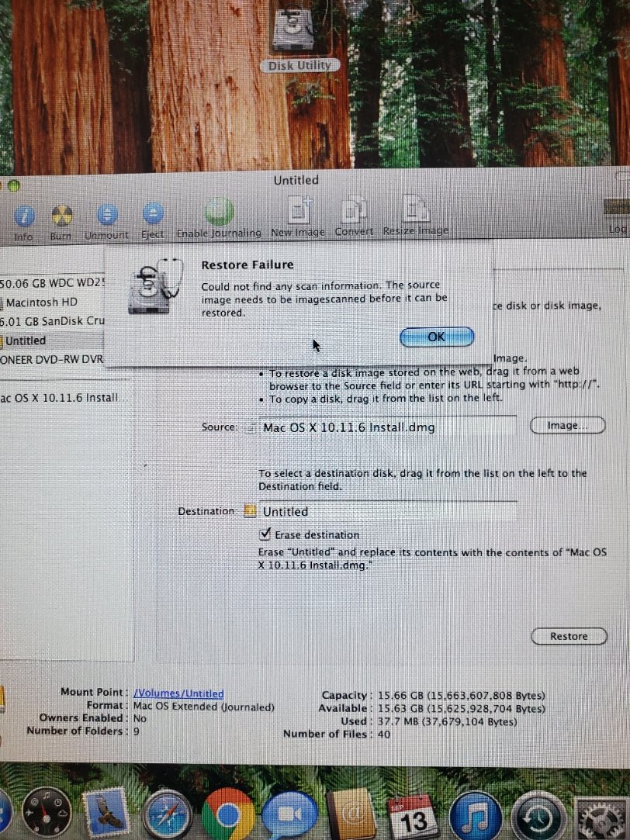Select the SanDisk Cruzer disk in sidebar
Image resolution: width=630 pixels, height=840 pixels.
[52, 321]
